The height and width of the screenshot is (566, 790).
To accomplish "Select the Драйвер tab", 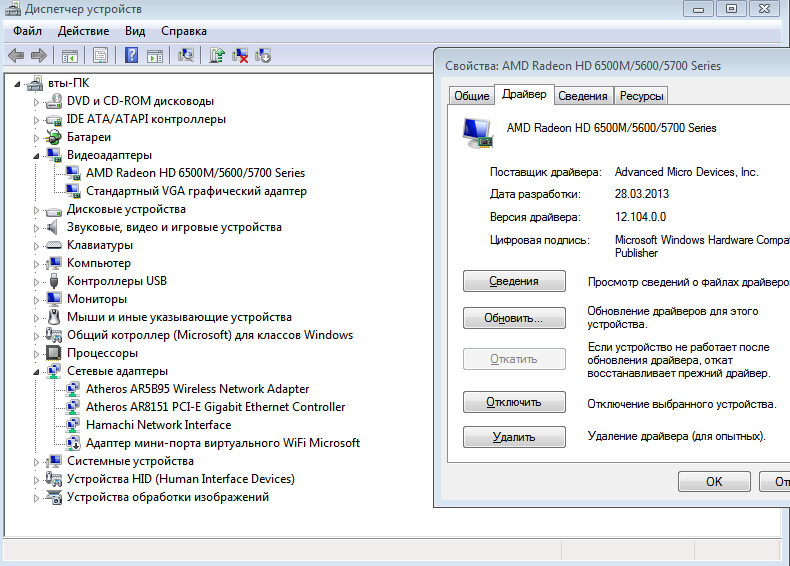I will tap(524, 94).
